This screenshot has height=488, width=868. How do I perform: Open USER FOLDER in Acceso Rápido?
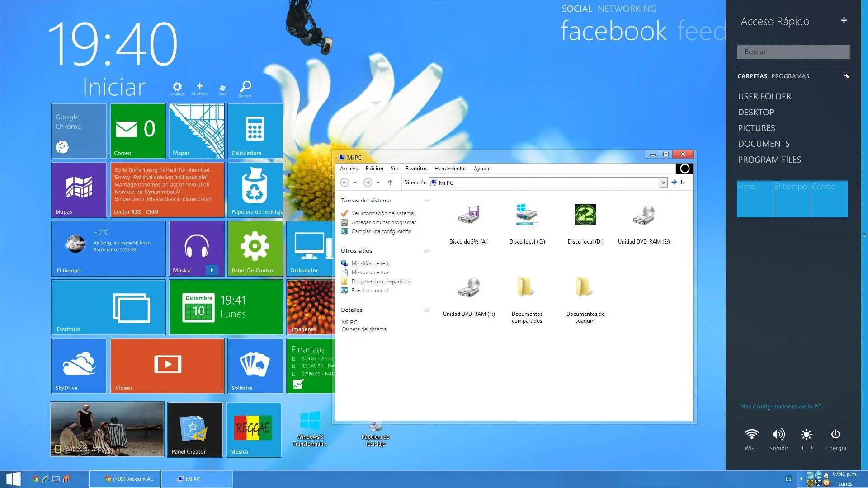click(x=764, y=96)
